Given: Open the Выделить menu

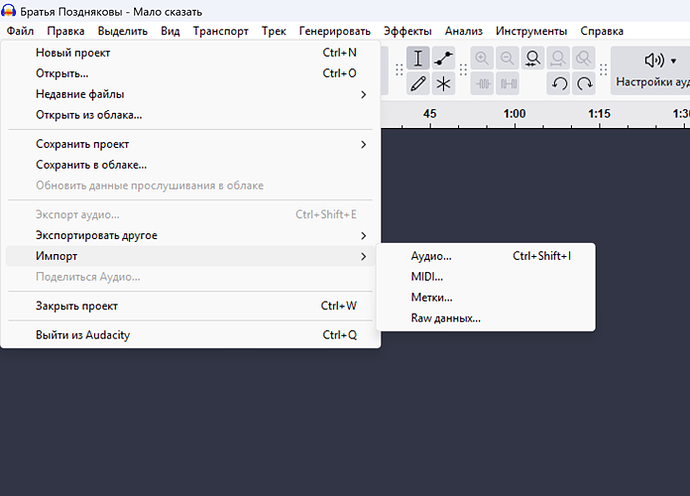Looking at the screenshot, I should 122,31.
